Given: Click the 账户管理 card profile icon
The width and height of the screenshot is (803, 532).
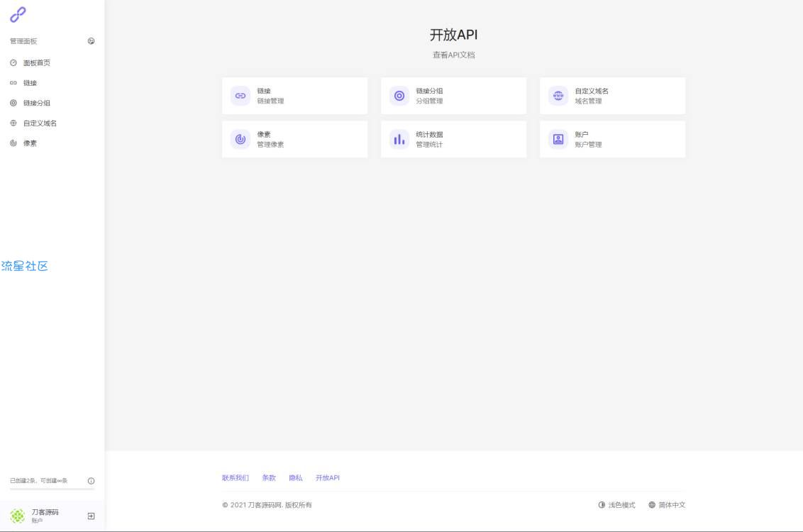Looking at the screenshot, I should pos(558,139).
